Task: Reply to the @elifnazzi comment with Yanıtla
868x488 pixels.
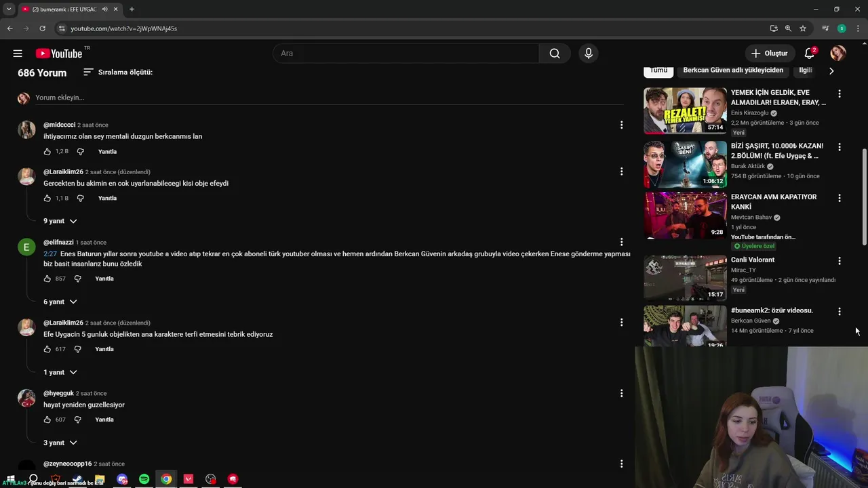Action: tap(104, 279)
